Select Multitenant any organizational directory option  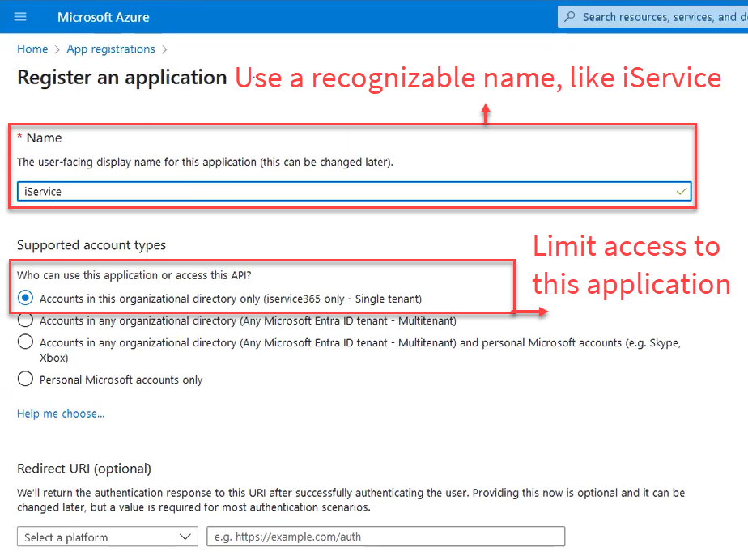click(x=25, y=320)
